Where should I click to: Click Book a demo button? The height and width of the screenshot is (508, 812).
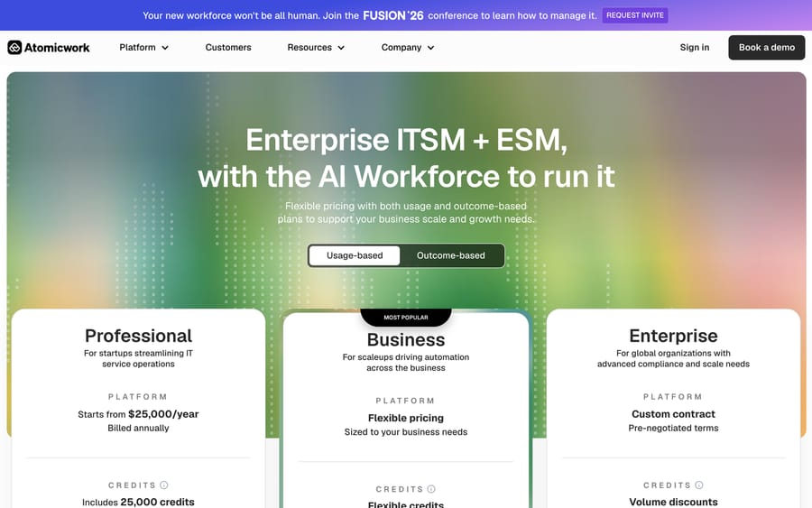point(766,48)
